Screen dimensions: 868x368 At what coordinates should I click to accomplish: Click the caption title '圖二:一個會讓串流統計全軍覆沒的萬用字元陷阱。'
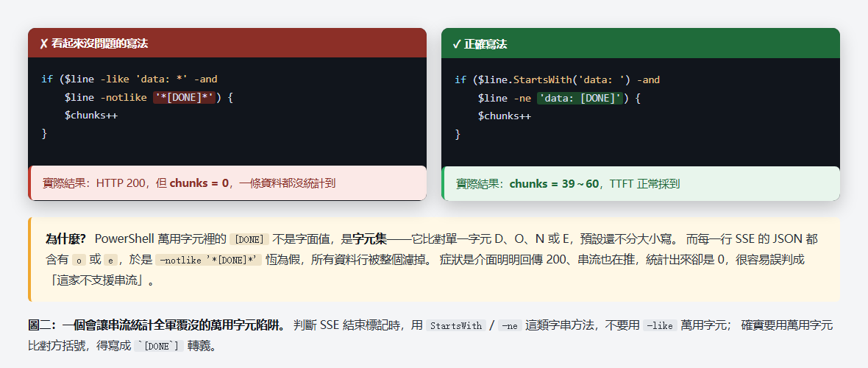(157, 325)
